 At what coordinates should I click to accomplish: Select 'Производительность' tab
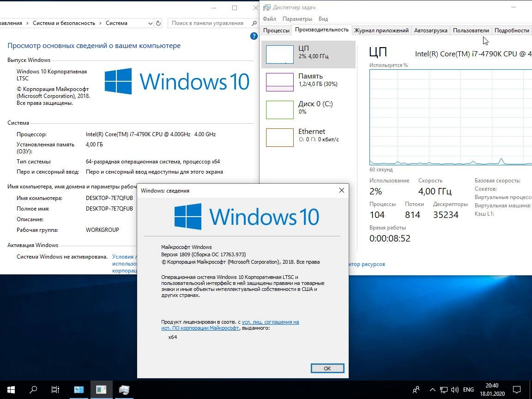coord(321,30)
